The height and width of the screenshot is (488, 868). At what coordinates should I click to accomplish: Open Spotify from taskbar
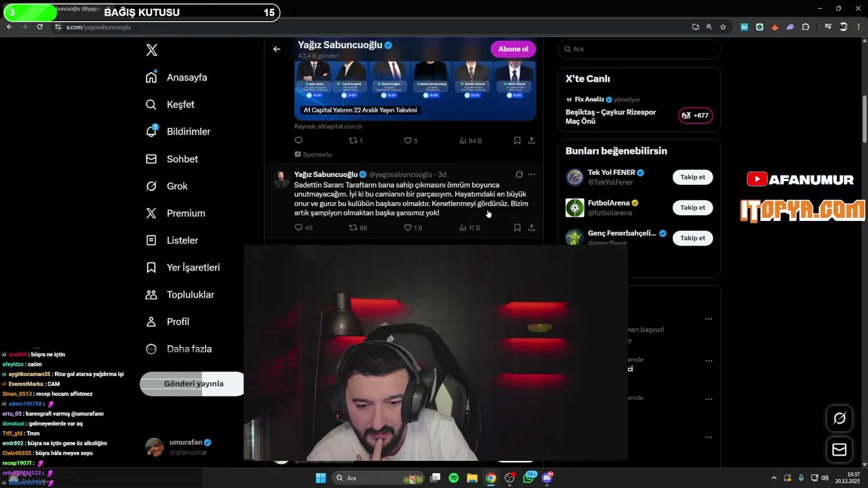coord(454,478)
